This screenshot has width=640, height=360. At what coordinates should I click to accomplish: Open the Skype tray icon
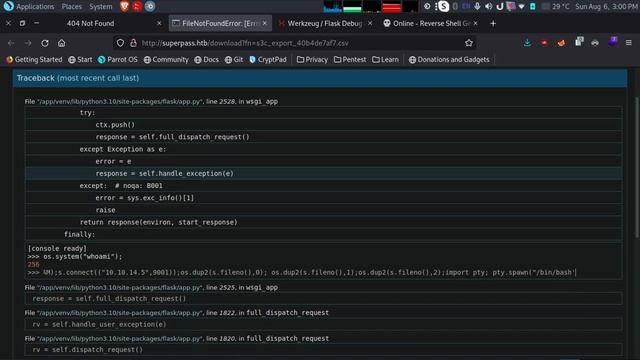(443, 6)
